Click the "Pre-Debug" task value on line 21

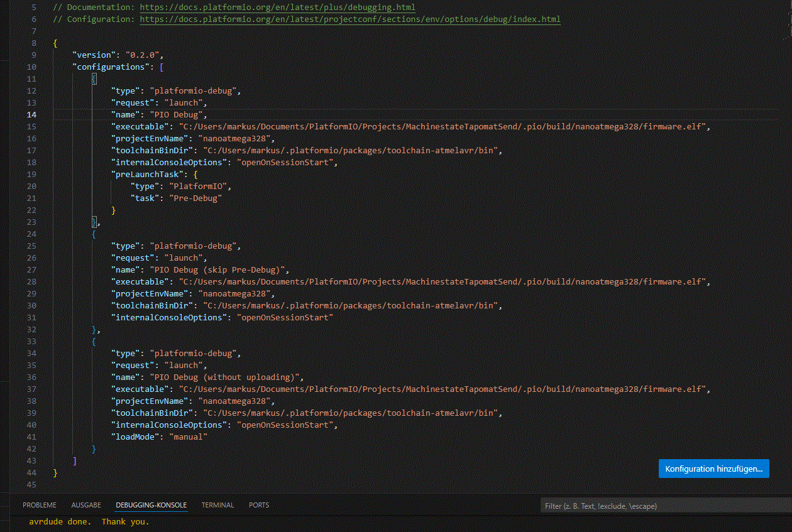click(195, 198)
